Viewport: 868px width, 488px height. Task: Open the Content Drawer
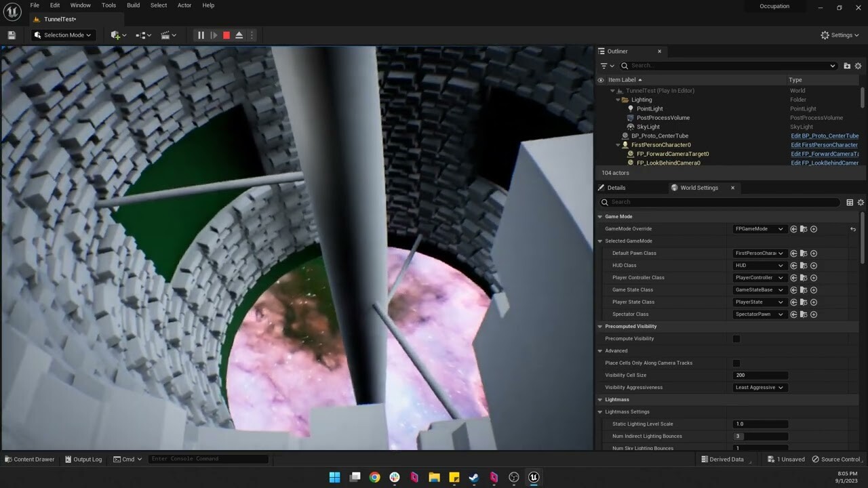29,459
